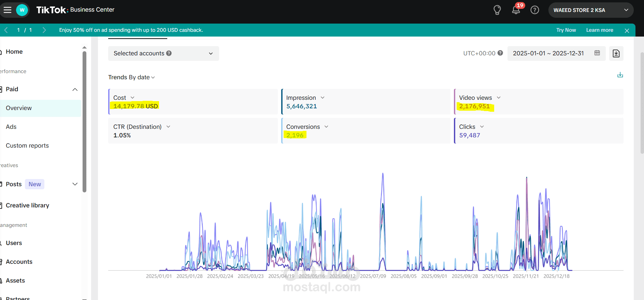This screenshot has height=300, width=644.
Task: Dismiss the cashback promotion banner
Action: [x=627, y=30]
